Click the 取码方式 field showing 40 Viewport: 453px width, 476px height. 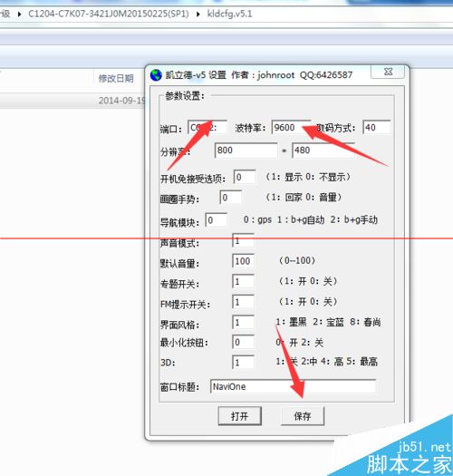(377, 128)
